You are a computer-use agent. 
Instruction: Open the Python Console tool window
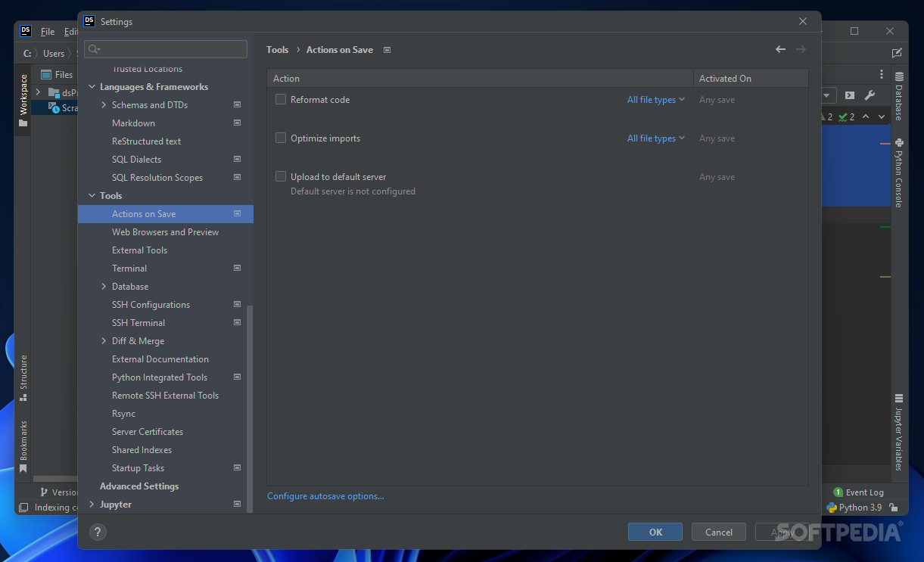click(x=899, y=172)
